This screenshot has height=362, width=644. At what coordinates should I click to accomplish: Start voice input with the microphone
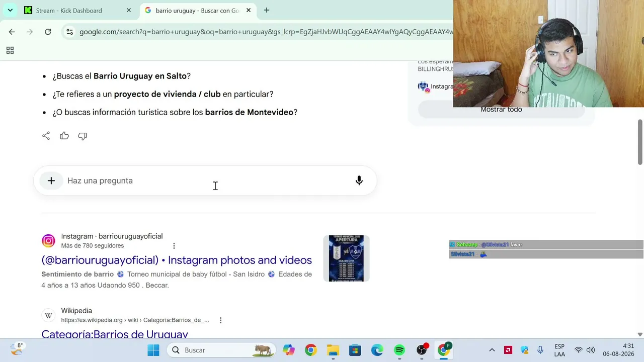[x=359, y=180]
